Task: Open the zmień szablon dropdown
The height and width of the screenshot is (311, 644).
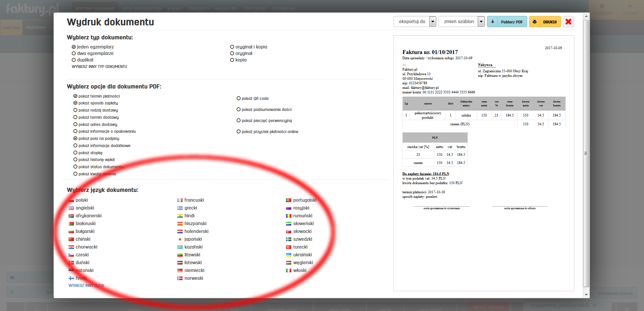Action: point(482,21)
